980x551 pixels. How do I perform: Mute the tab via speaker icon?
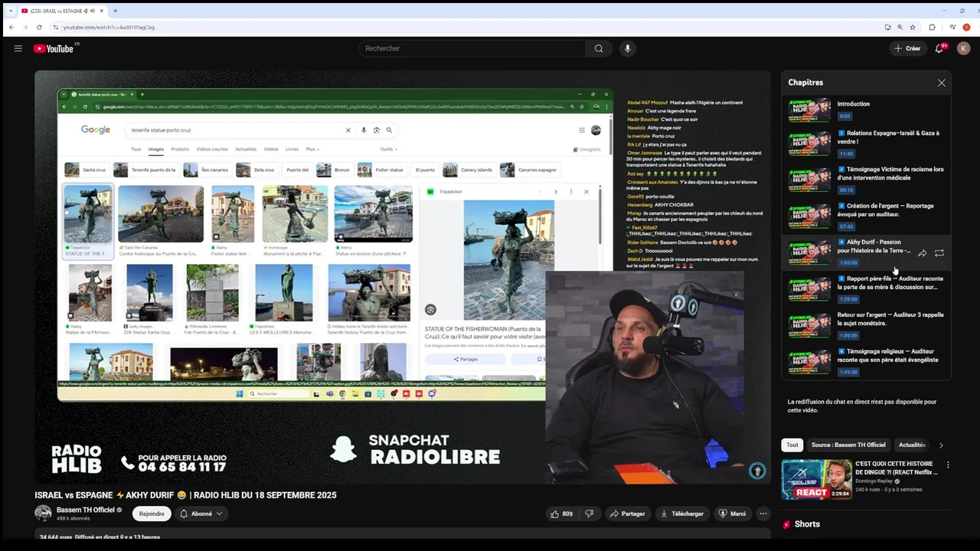(92, 11)
